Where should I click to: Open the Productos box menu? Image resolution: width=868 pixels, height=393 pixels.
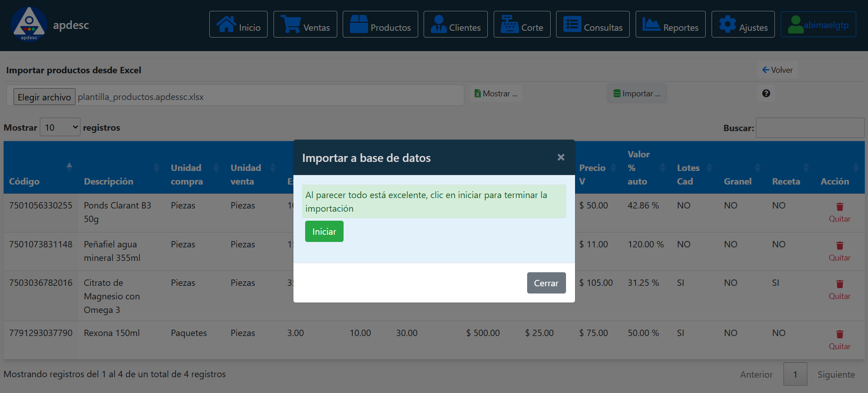pyautogui.click(x=380, y=24)
